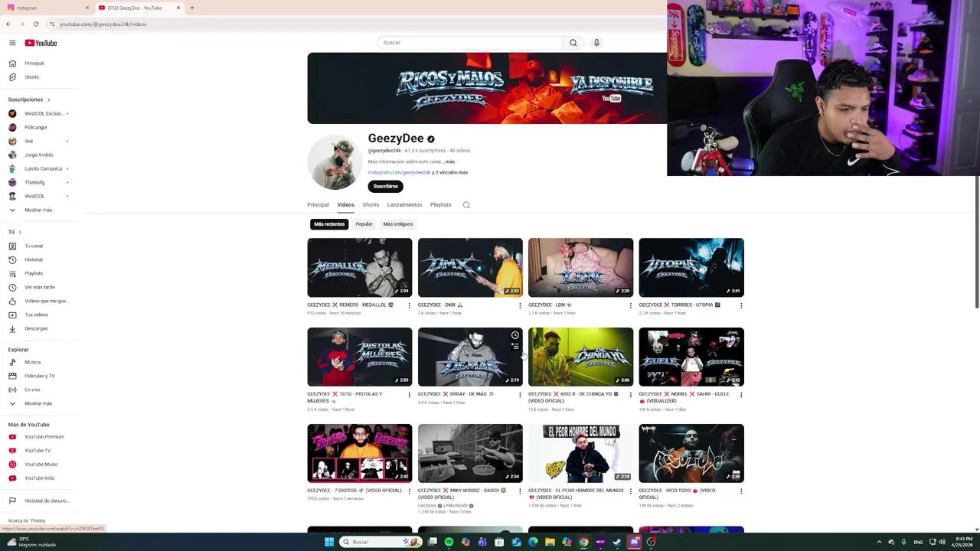The image size is (980, 551).
Task: Click the taskbar Buscar search box
Action: pyautogui.click(x=381, y=542)
